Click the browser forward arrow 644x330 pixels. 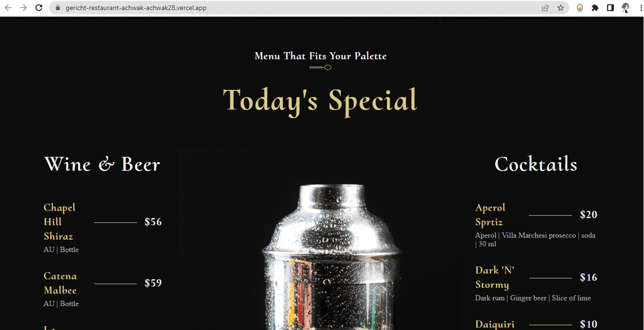pyautogui.click(x=23, y=8)
